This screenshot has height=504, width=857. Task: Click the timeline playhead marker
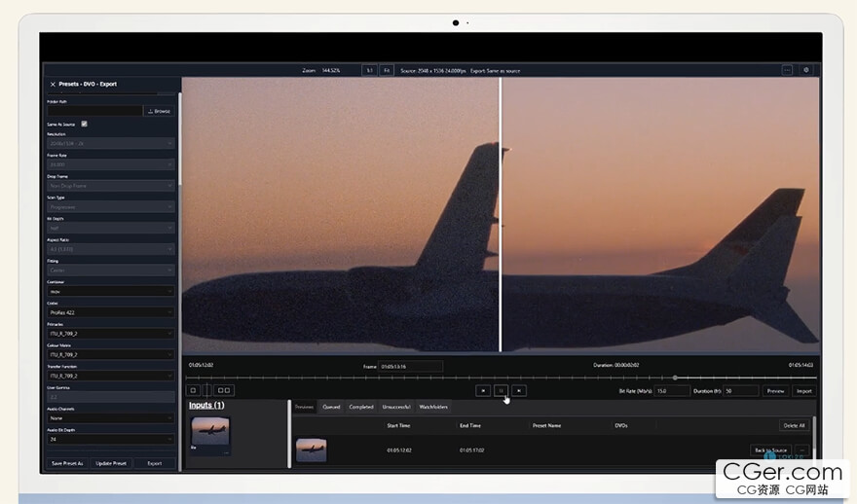675,378
